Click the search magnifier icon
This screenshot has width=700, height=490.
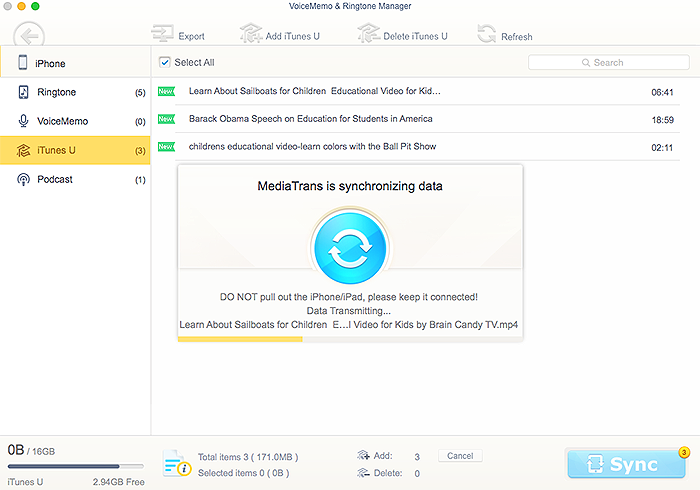pyautogui.click(x=586, y=62)
